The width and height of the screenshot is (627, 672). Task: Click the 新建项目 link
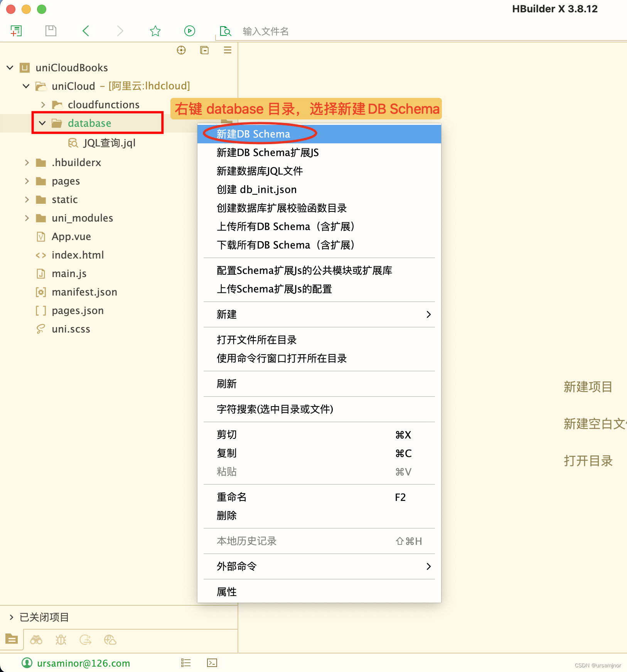[x=588, y=387]
